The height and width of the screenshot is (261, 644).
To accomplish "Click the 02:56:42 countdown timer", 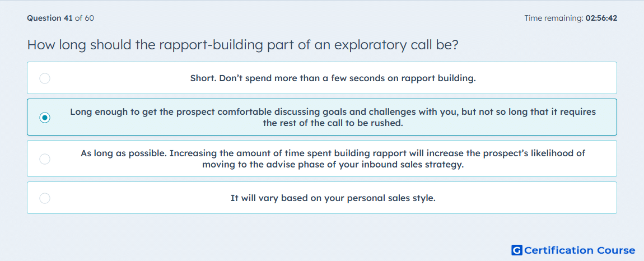I will [601, 18].
